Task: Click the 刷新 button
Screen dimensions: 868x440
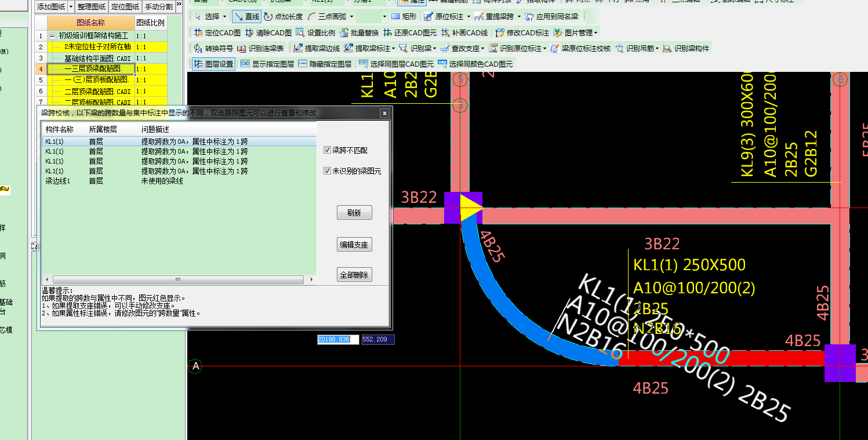Action: point(354,213)
